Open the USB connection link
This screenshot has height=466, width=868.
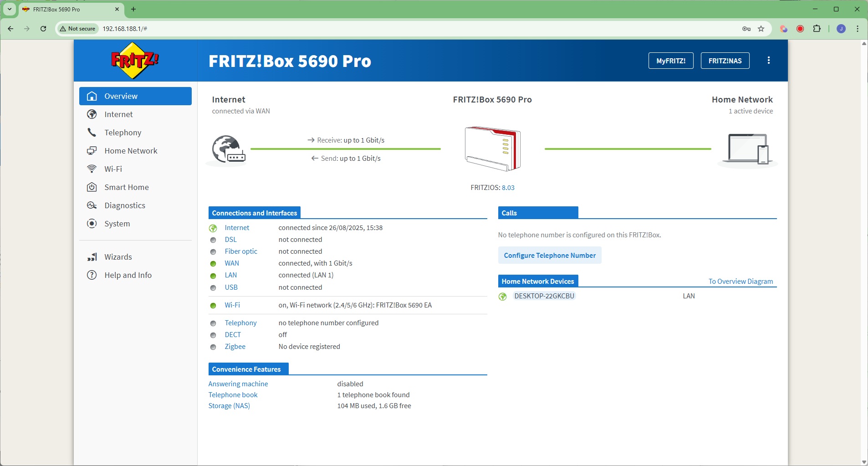coord(231,287)
